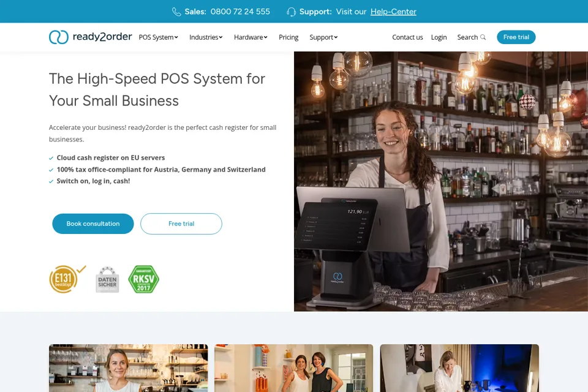Image resolution: width=588 pixels, height=392 pixels.
Task: Click the hero photo of the bartender
Action: coord(441,181)
